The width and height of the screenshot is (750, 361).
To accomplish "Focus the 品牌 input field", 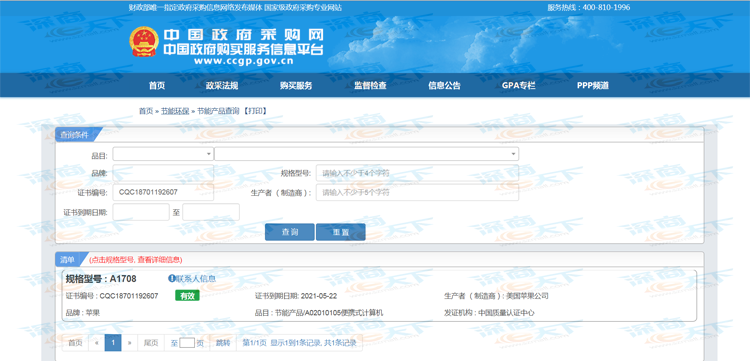I will (x=163, y=173).
